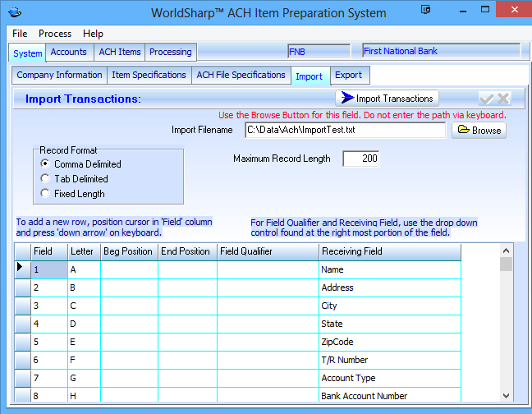The width and height of the screenshot is (532, 414).
Task: Click the End Position cell in row 4
Action: click(187, 324)
